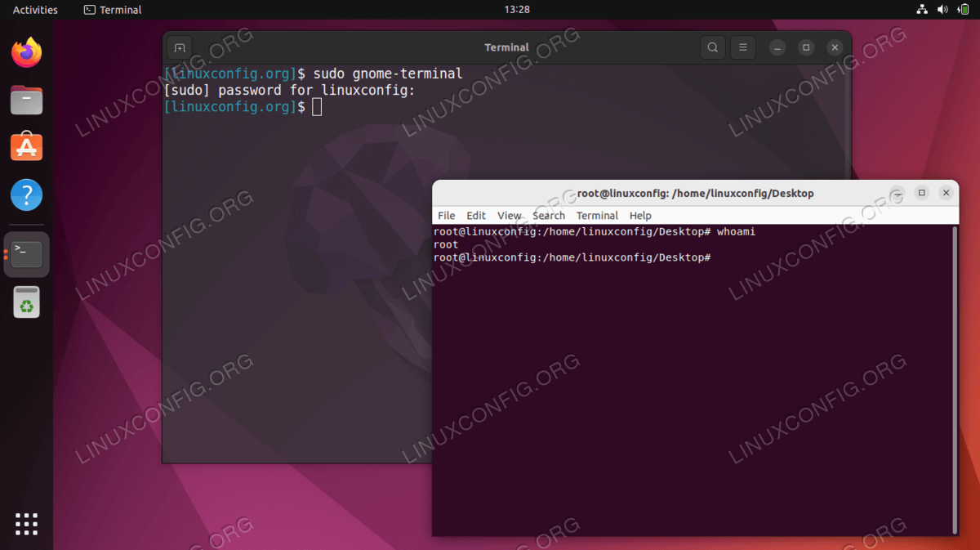
Task: Open Edit menu in root terminal
Action: pyautogui.click(x=476, y=216)
